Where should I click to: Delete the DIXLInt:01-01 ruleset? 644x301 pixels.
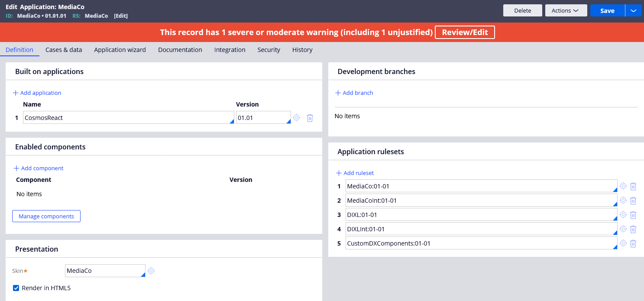coord(633,229)
